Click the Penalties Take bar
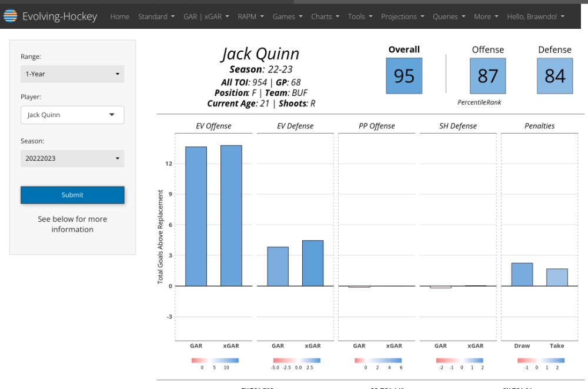This screenshot has height=389, width=588. pos(557,278)
